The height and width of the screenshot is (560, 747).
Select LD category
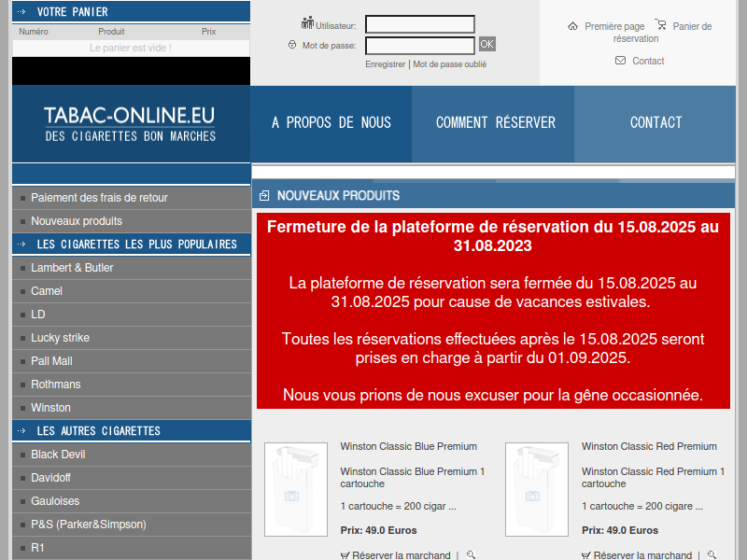coord(132,315)
